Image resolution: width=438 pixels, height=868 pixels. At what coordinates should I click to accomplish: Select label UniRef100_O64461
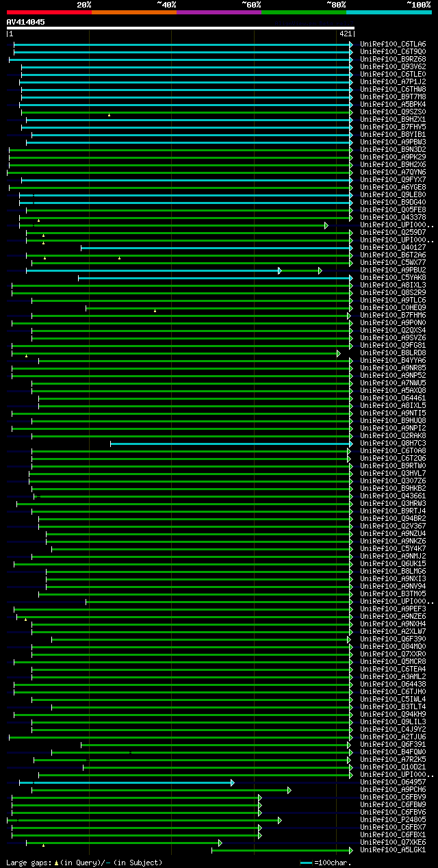[393, 398]
